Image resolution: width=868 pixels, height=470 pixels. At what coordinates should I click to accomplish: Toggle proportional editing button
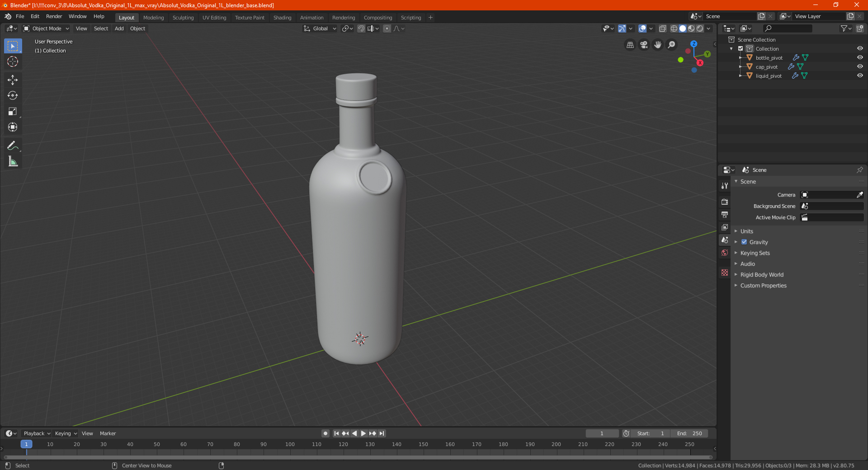(387, 28)
